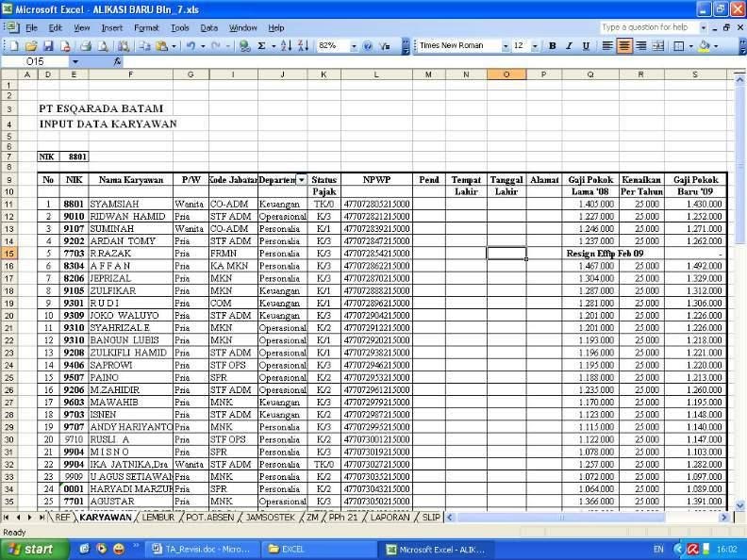
Task: Click the yellow smiley icon in the Quick Launch area
Action: click(119, 549)
